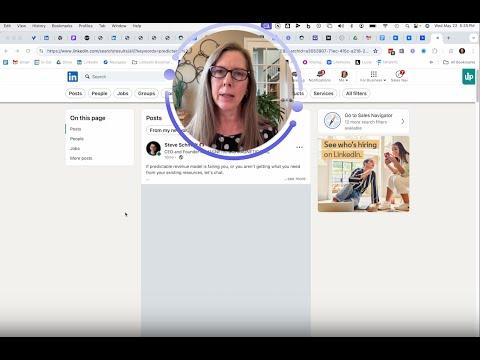
Task: Open Sales Nav compass icon in navbar
Action: point(399,76)
